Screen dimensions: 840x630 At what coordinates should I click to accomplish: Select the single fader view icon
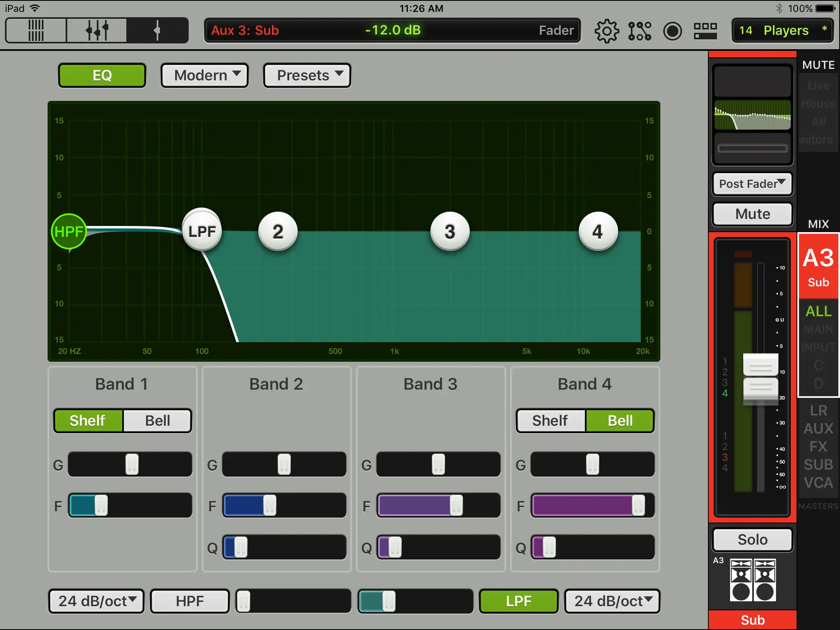[157, 30]
